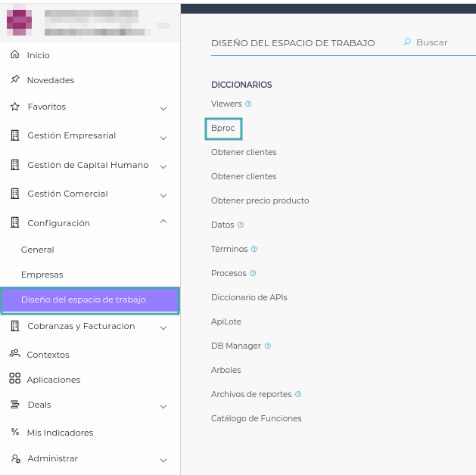476x475 pixels.
Task: Click the Mis Indicadores percent icon
Action: [x=14, y=432]
